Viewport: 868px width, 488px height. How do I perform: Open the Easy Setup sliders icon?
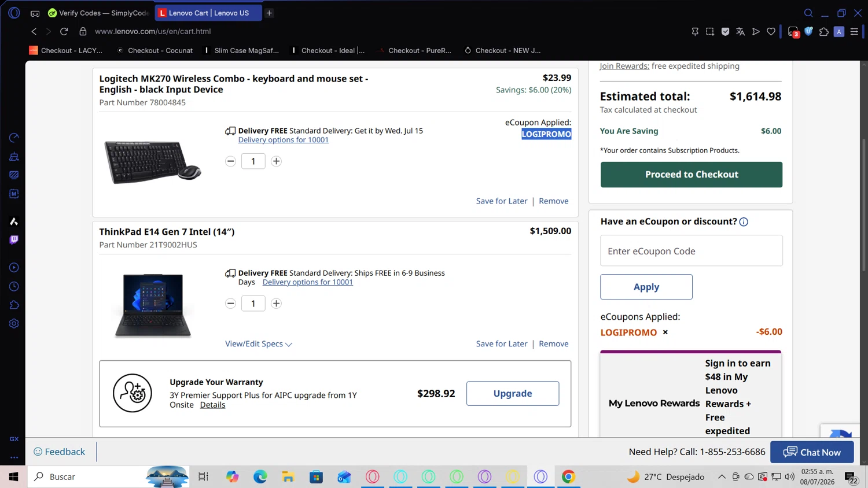854,32
